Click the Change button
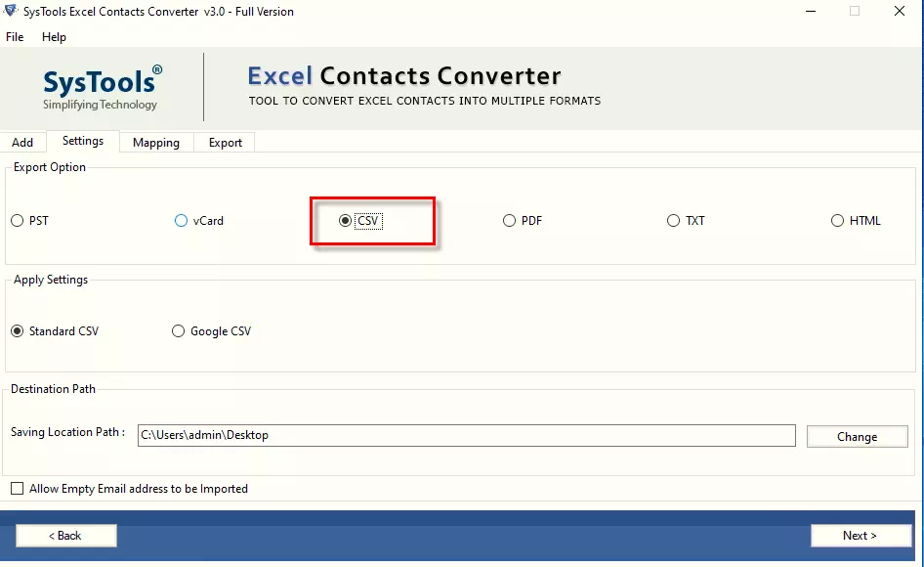Screen dimensions: 924x567 pyautogui.click(x=857, y=437)
